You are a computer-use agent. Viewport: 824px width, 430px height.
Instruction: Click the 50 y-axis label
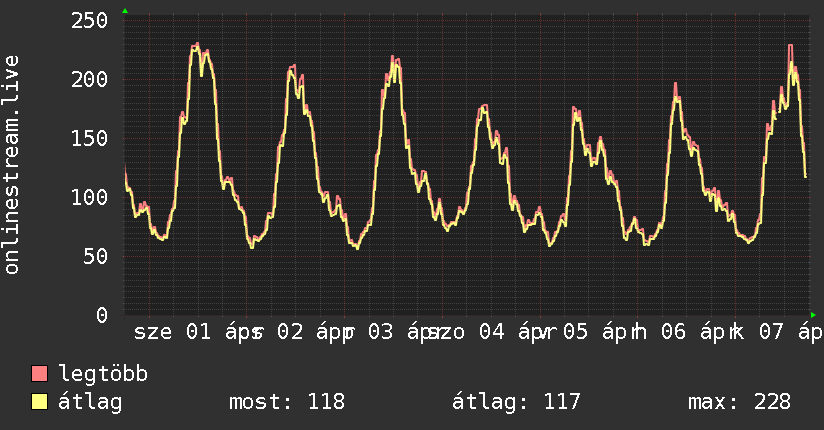(x=96, y=257)
